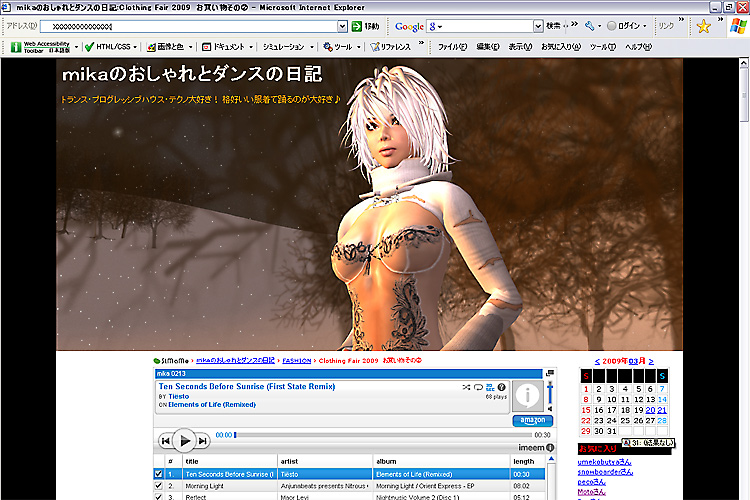
Task: Open the Web Accessibility Toolbar logo dropdown arrow
Action: 77,47
